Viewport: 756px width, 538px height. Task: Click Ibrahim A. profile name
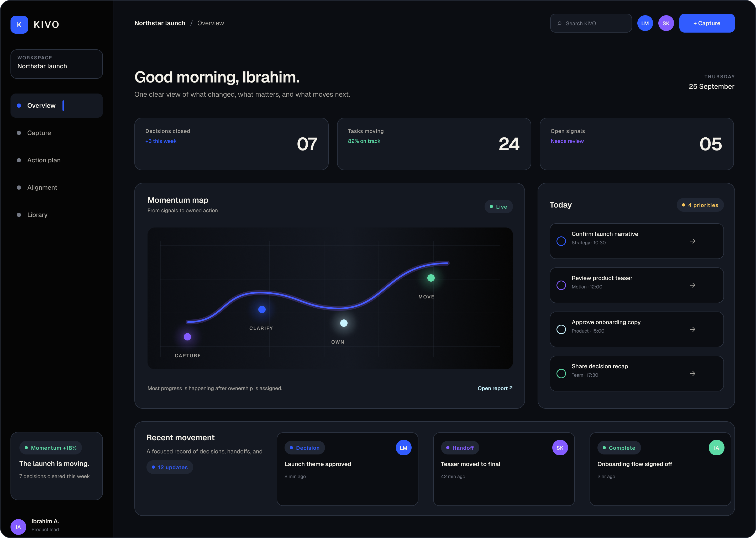(45, 521)
